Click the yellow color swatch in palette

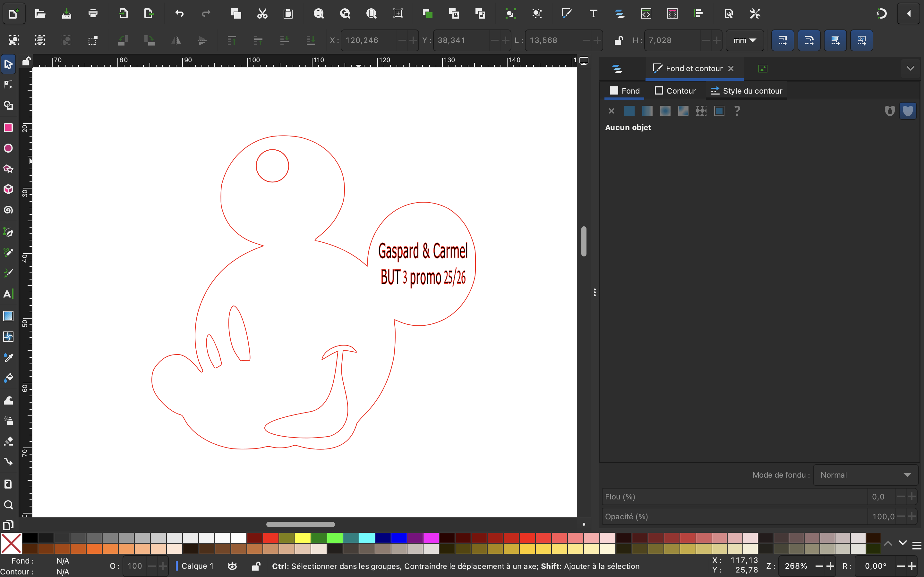point(303,538)
